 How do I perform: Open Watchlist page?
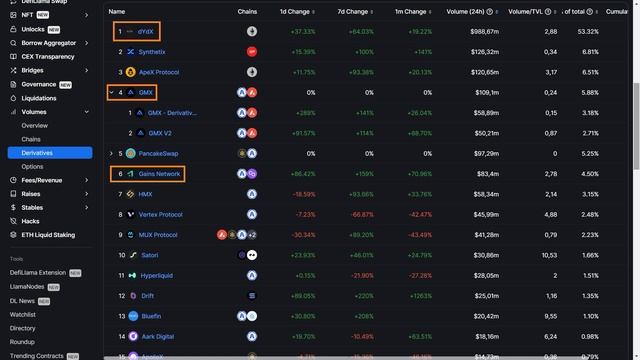[x=22, y=315]
